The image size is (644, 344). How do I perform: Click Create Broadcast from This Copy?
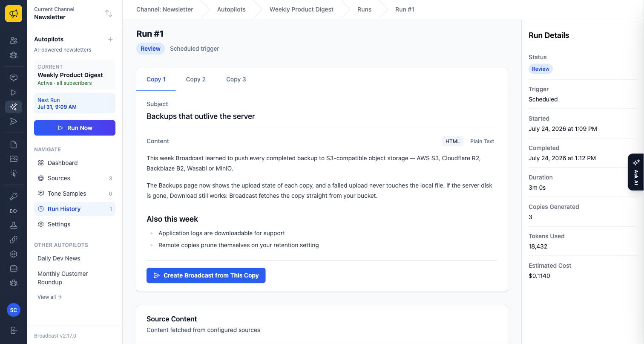[206, 275]
